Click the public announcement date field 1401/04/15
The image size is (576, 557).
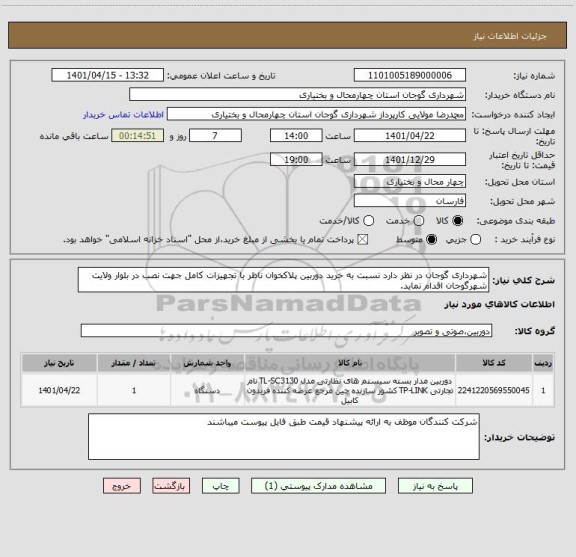(x=108, y=75)
